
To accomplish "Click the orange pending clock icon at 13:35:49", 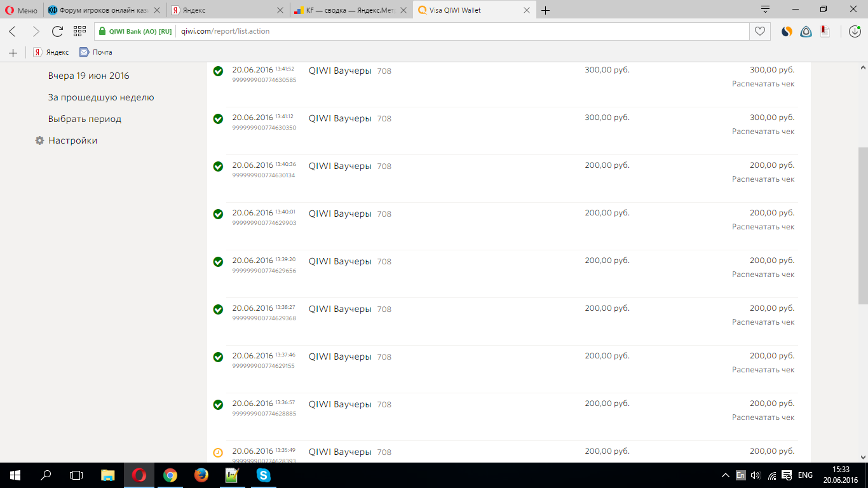I will pos(218,452).
